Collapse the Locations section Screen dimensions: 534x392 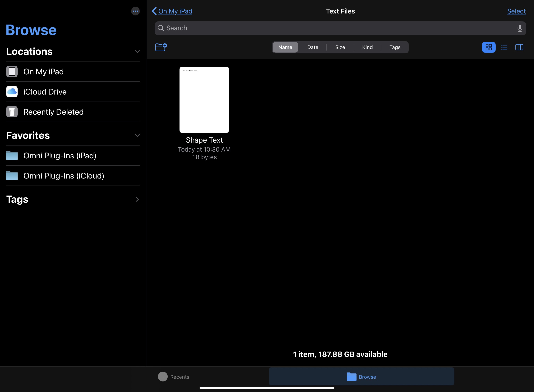coord(137,52)
